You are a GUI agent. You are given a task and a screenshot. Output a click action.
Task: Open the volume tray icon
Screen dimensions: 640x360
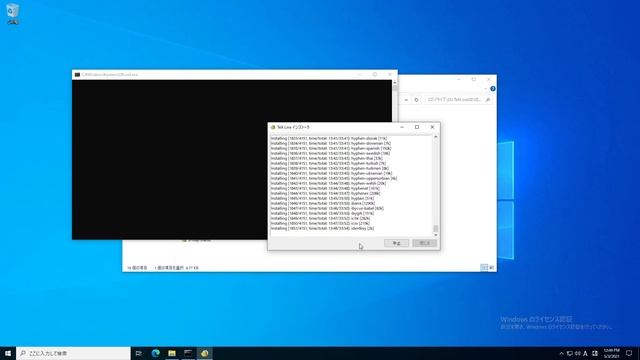(x=578, y=353)
